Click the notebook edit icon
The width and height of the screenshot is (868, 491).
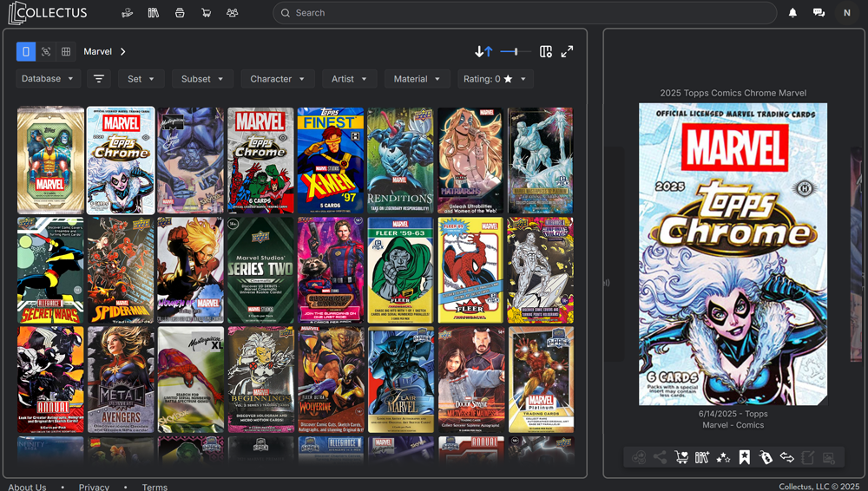(x=807, y=457)
